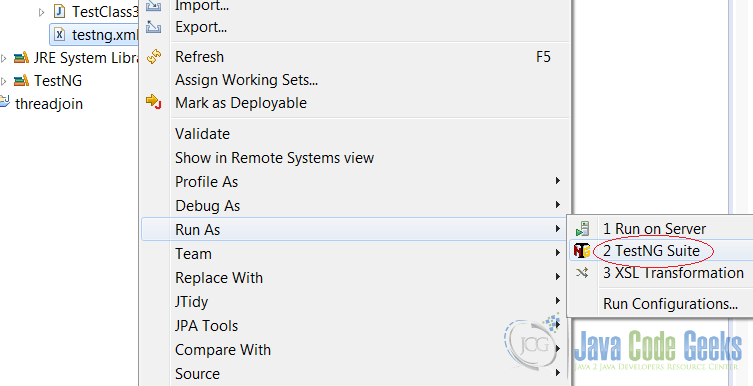
Task: Click the Refresh arrows icon
Action: tap(154, 57)
